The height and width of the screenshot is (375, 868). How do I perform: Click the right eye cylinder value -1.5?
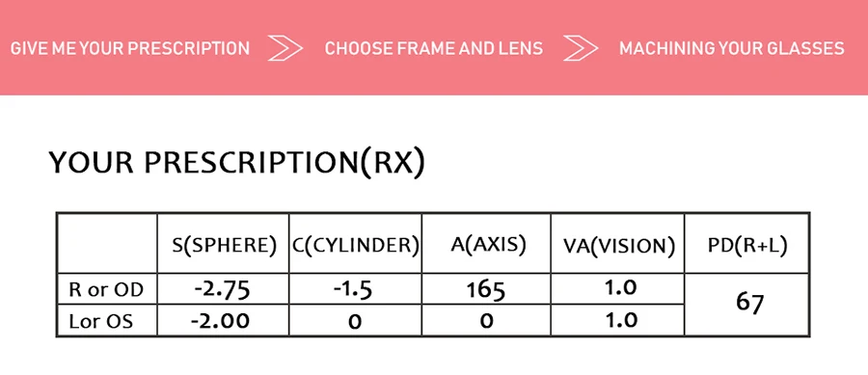click(x=353, y=289)
